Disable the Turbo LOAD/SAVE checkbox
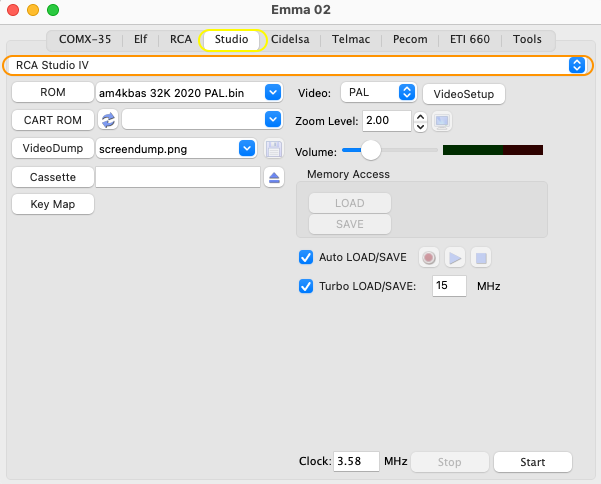601x484 pixels. 305,286
